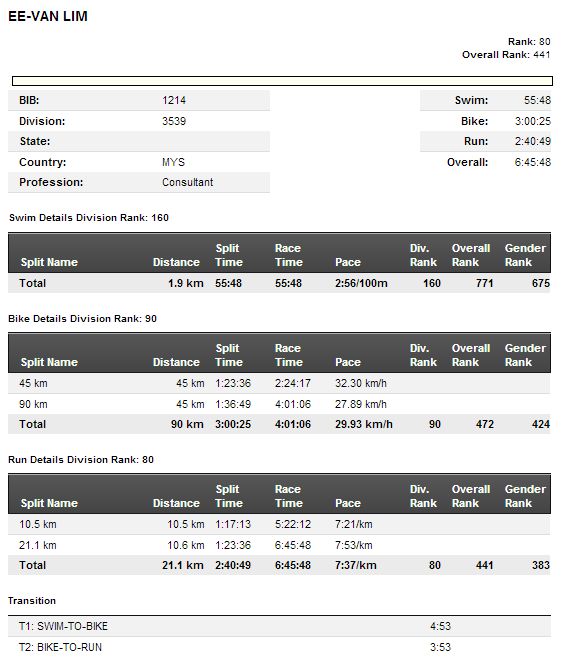Click the empty progress bar under rank

[282, 81]
